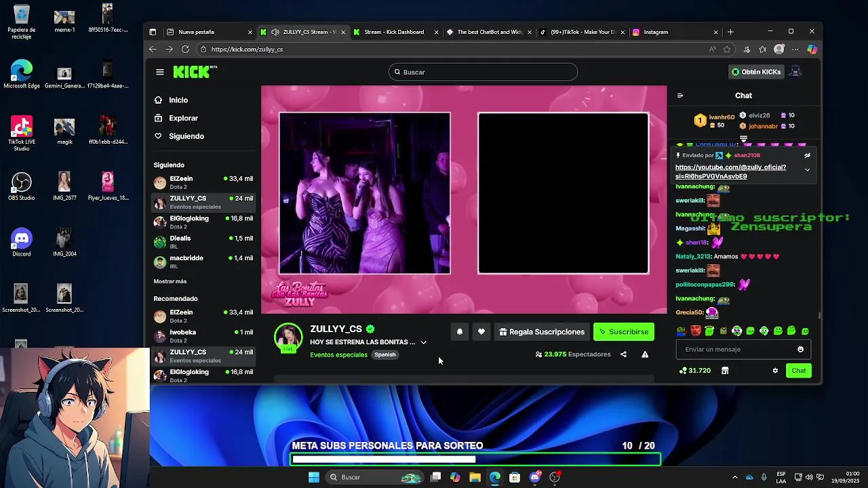Open ZULLYY_CS streamer avatar
The height and width of the screenshot is (488, 868).
pyautogui.click(x=288, y=337)
